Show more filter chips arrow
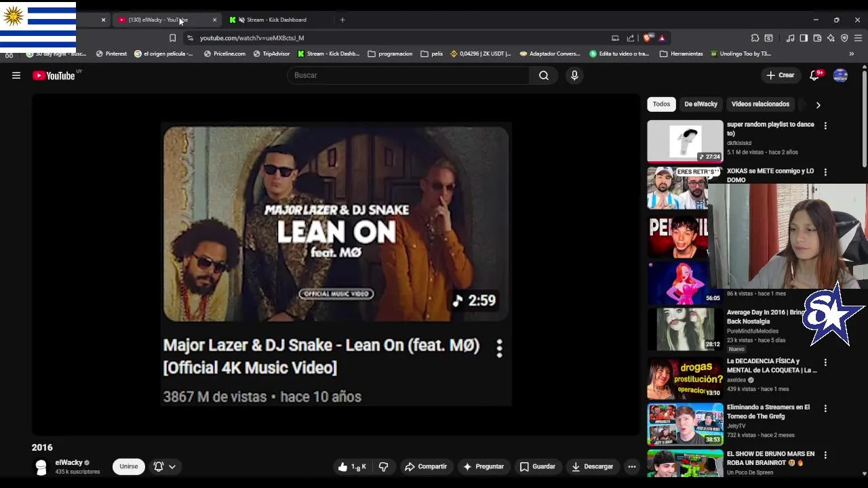 818,105
